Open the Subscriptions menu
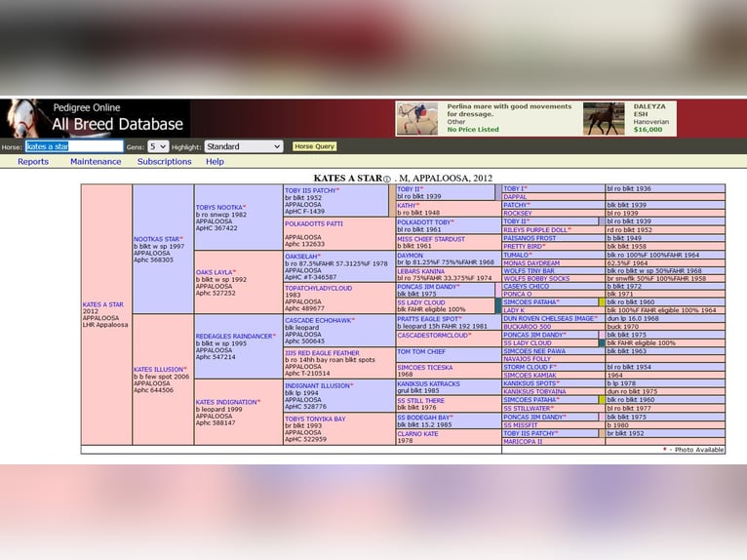The image size is (747, 560). (164, 162)
